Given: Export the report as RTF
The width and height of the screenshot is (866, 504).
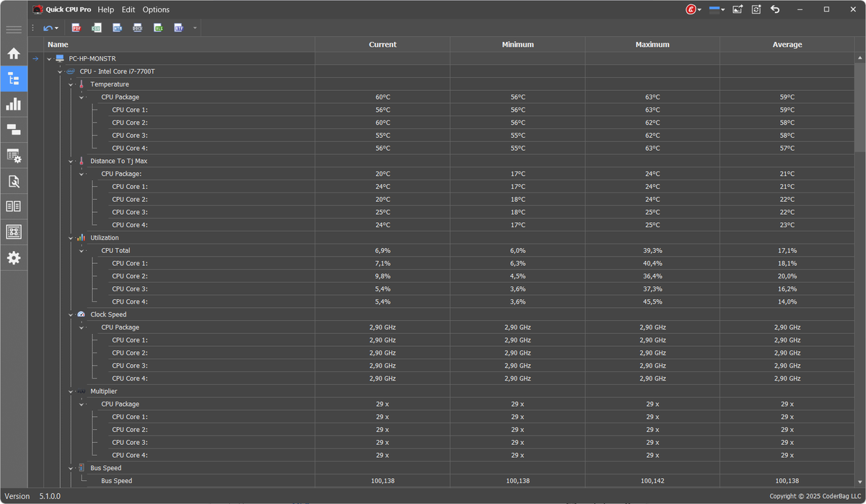Looking at the screenshot, I should 178,28.
